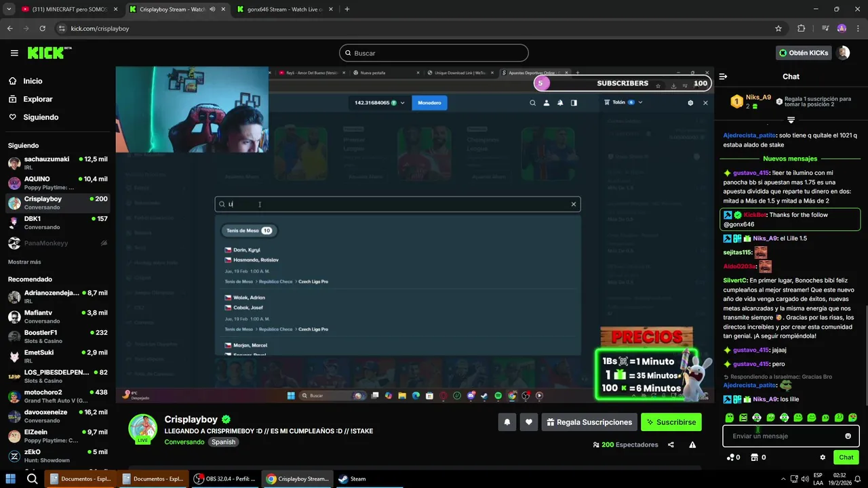This screenshot has height=488, width=868.
Task: Open the emoji picker in chat input
Action: click(x=848, y=436)
